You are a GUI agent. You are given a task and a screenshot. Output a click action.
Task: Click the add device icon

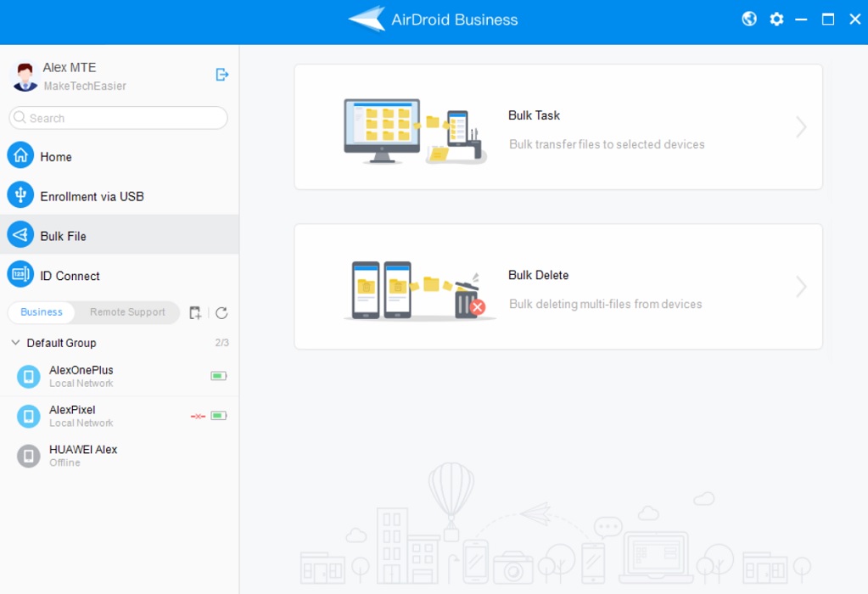[195, 312]
